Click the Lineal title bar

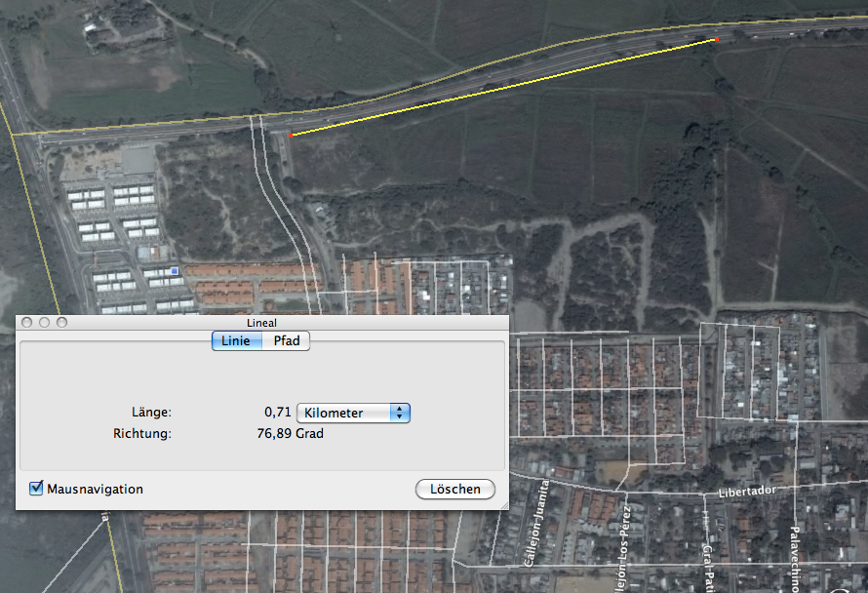pyautogui.click(x=261, y=322)
